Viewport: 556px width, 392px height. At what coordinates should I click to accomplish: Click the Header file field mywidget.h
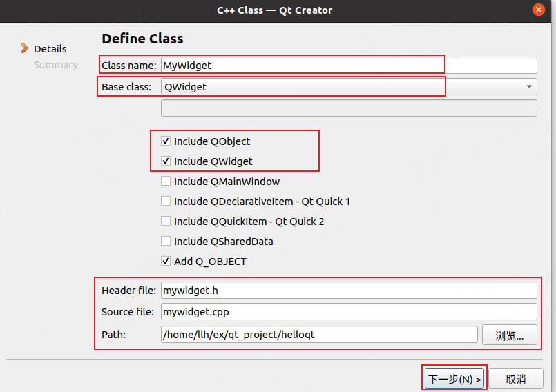[x=349, y=291]
